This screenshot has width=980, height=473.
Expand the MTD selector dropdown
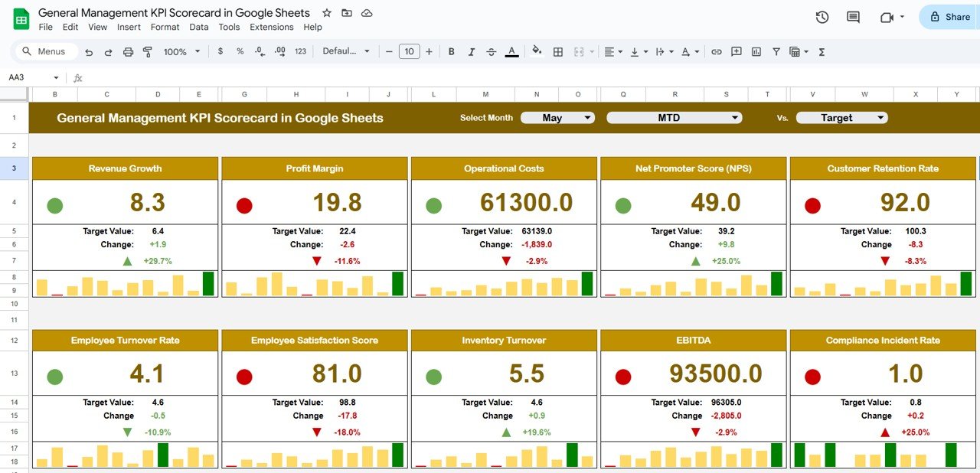tap(674, 118)
